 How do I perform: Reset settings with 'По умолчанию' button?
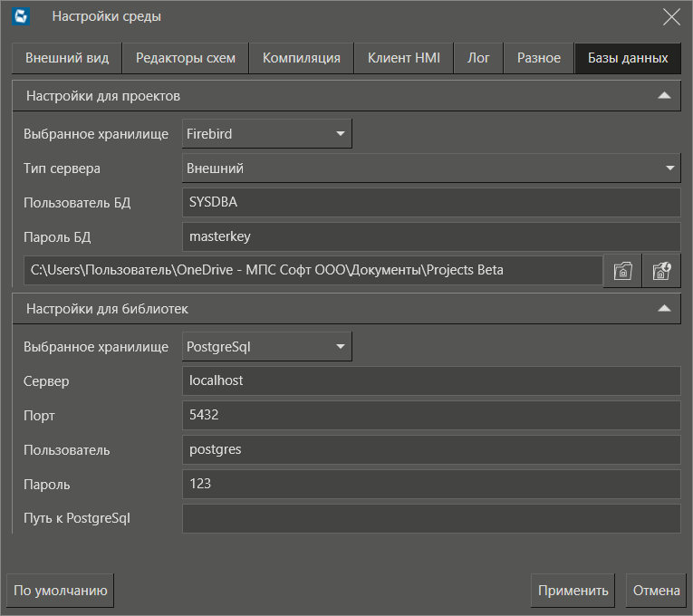61,591
